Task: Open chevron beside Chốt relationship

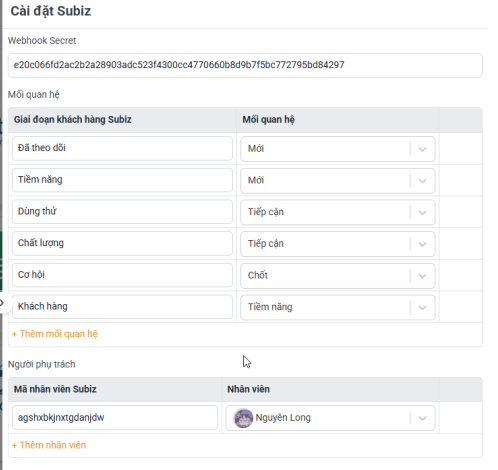Action: (422, 276)
